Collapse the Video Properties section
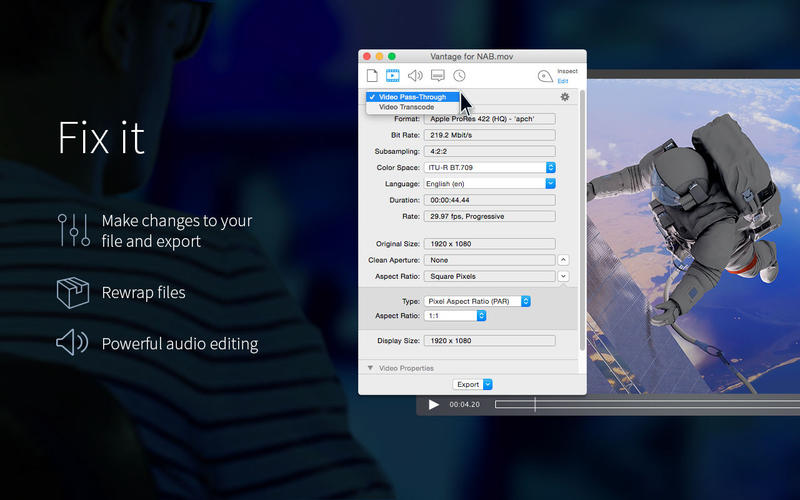Screen dimensions: 800x500 pyautogui.click(x=370, y=368)
